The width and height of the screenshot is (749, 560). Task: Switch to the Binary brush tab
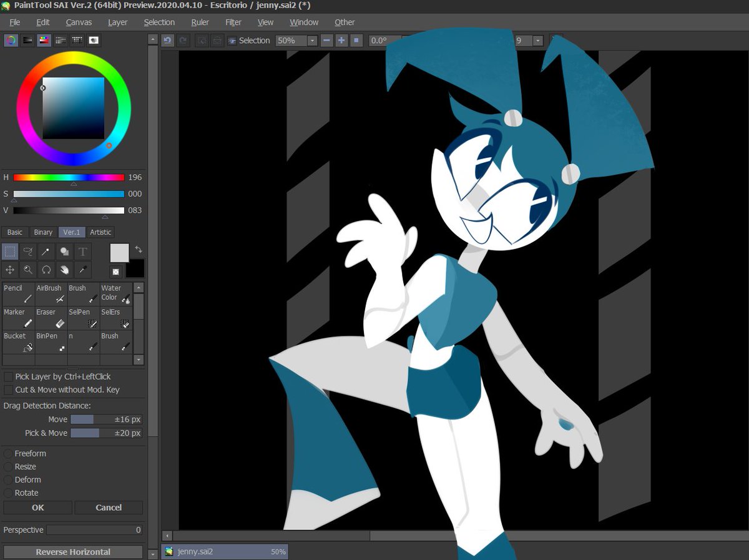coord(43,232)
